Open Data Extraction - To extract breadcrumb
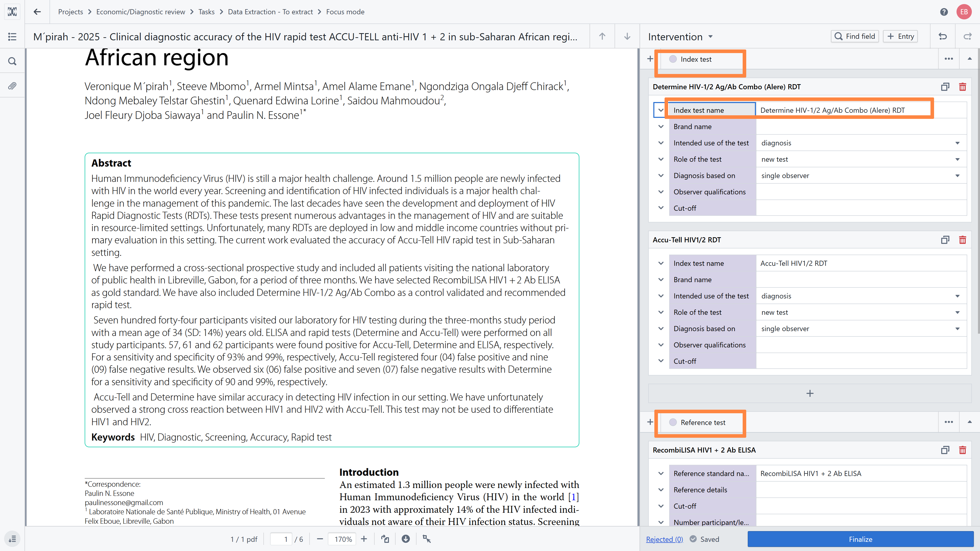Image resolution: width=980 pixels, height=551 pixels. (x=270, y=12)
